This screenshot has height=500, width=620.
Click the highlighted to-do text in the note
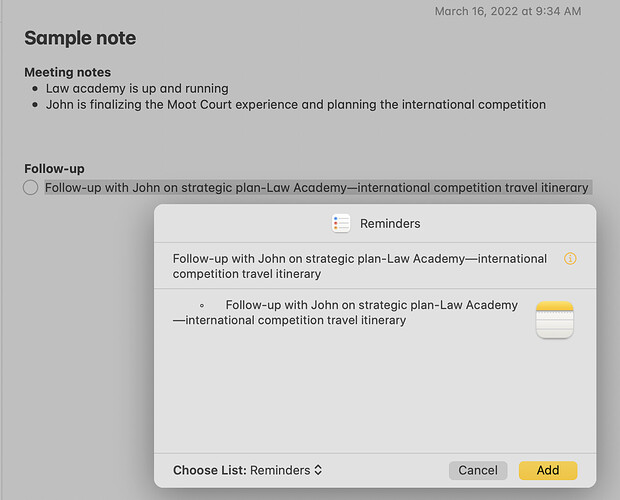pyautogui.click(x=317, y=188)
